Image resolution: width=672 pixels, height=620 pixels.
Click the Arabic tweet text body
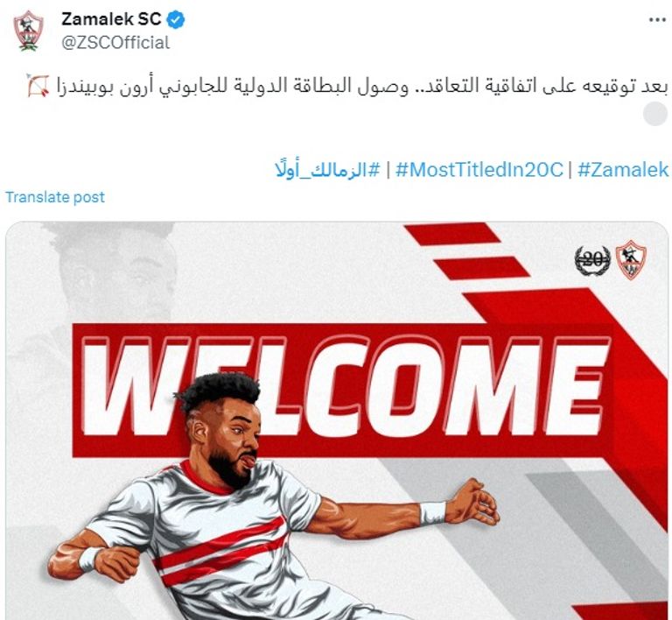point(361,86)
